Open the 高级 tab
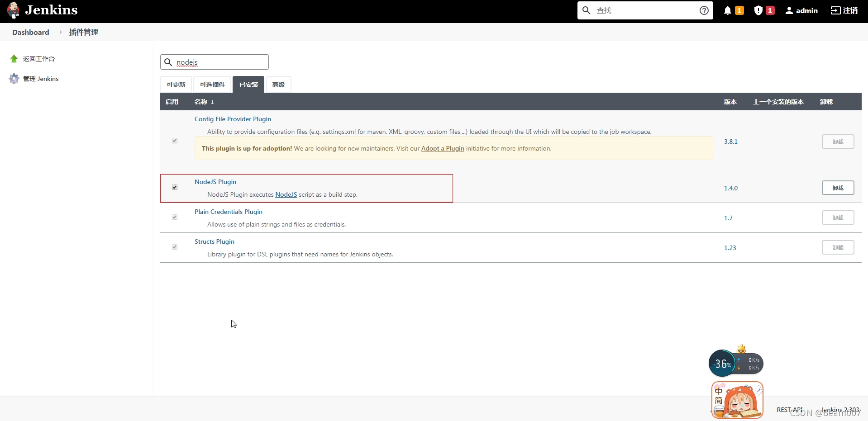 pos(278,85)
